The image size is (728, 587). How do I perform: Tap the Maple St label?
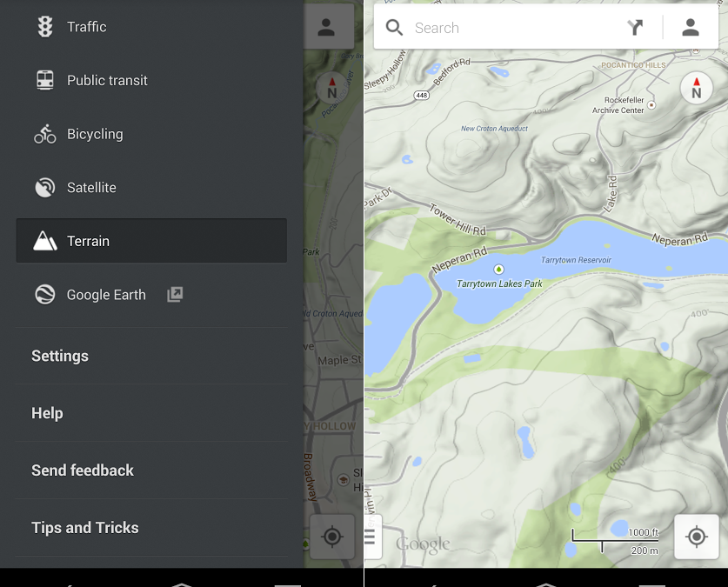tap(340, 360)
